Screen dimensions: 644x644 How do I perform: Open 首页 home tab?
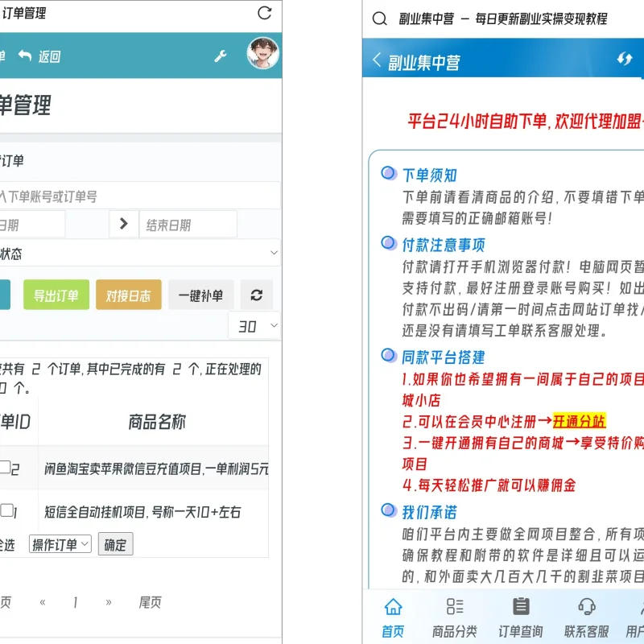click(393, 617)
